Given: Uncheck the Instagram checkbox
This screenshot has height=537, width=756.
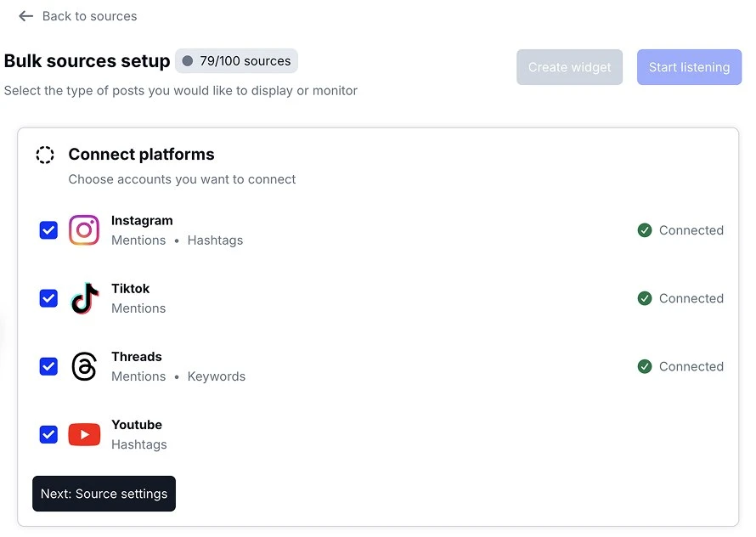Looking at the screenshot, I should point(48,230).
